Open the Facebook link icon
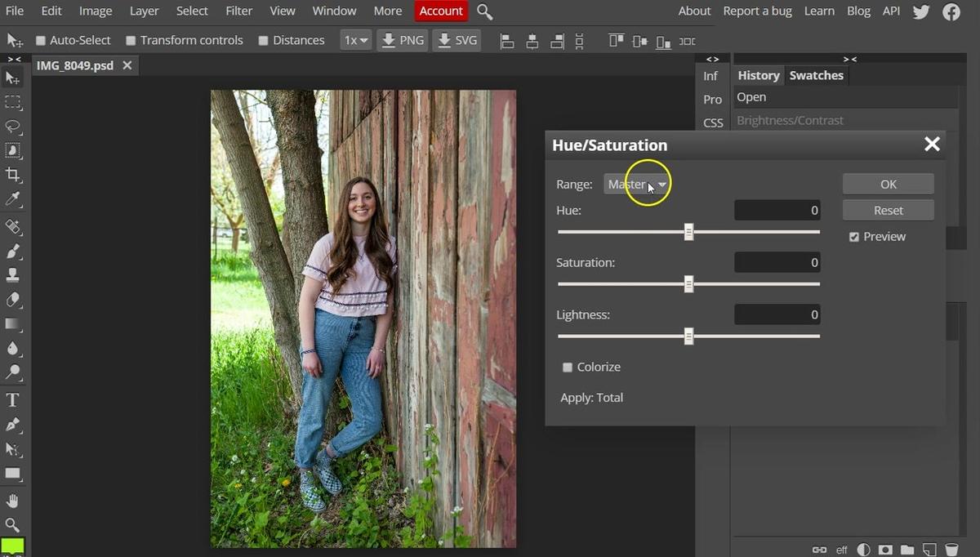The image size is (980, 557). point(951,11)
